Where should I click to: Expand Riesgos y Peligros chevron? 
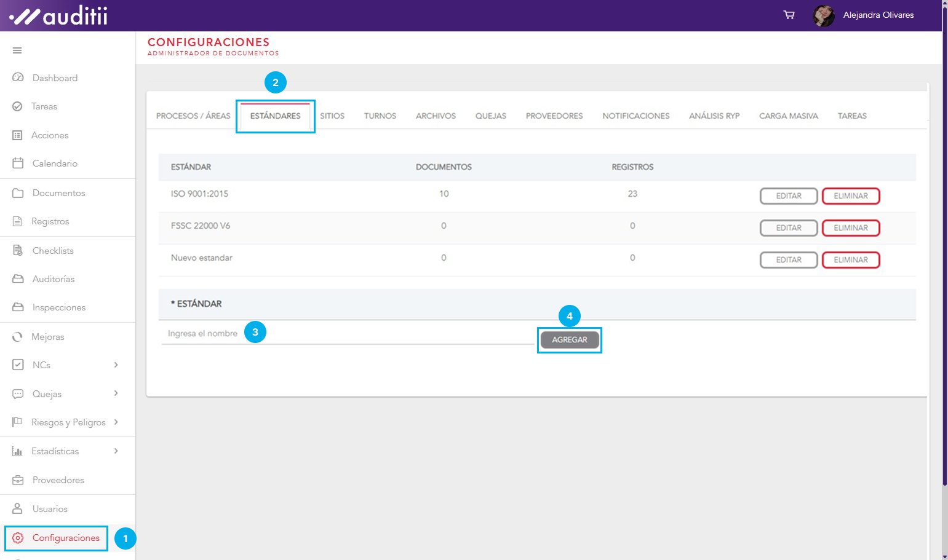pyautogui.click(x=116, y=422)
